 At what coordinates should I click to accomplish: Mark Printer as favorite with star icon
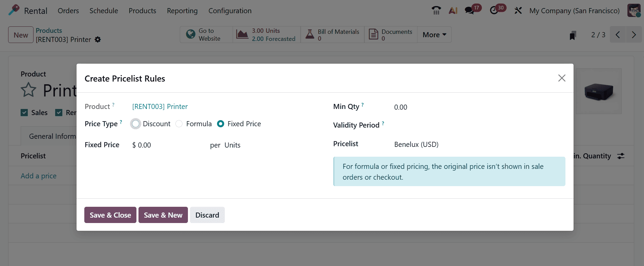pos(28,90)
